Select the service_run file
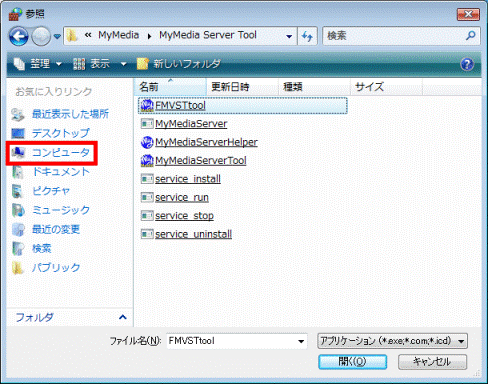The image size is (488, 384). (182, 198)
